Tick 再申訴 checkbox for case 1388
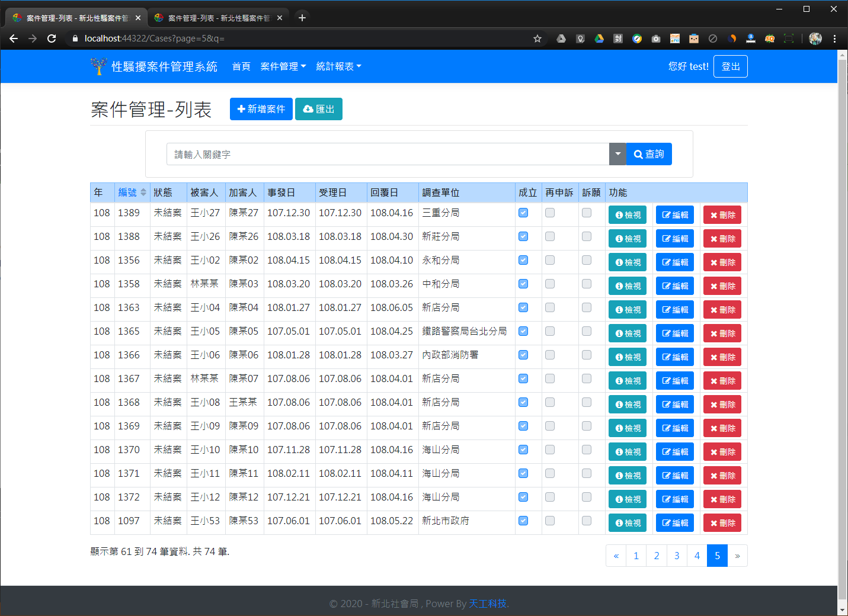The image size is (848, 616). tap(550, 236)
